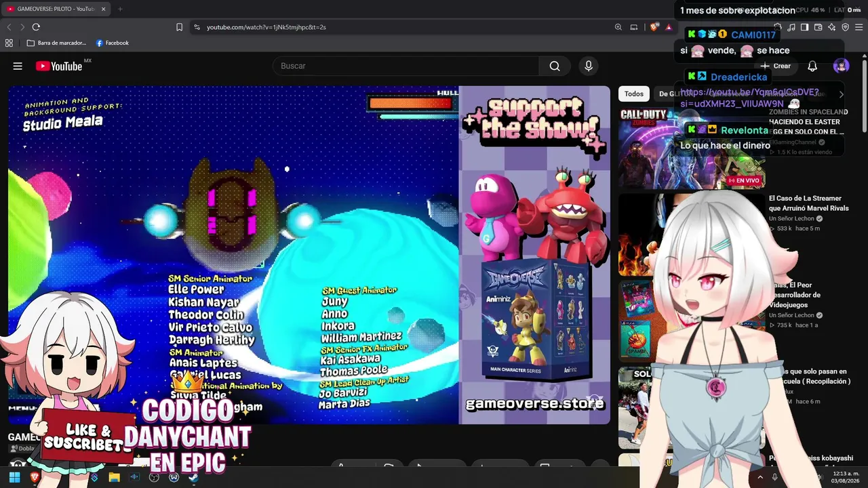Open video El Caso de La Streamer
The height and width of the screenshot is (488, 868).
tap(808, 203)
